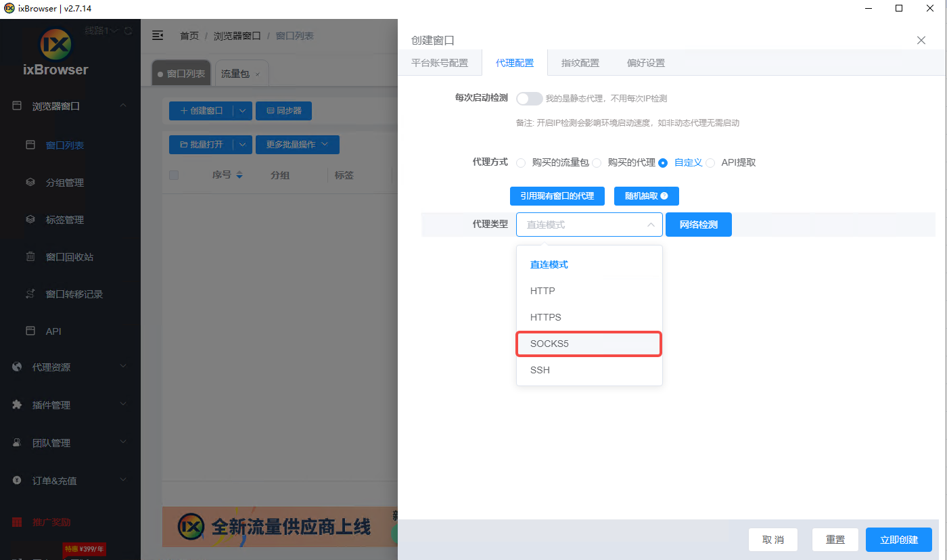This screenshot has width=947, height=560.
Task: Click the 代理资源 globe icon
Action: point(18,367)
